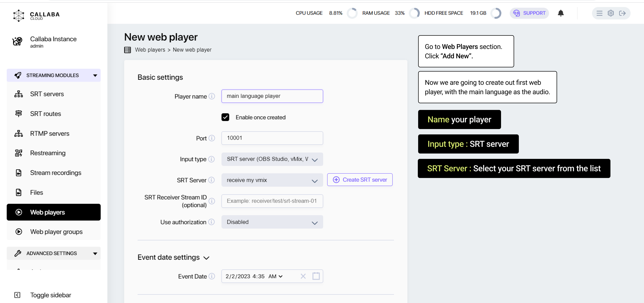Click the Port info icon
Screen dimensions: 644x303
tap(212, 138)
